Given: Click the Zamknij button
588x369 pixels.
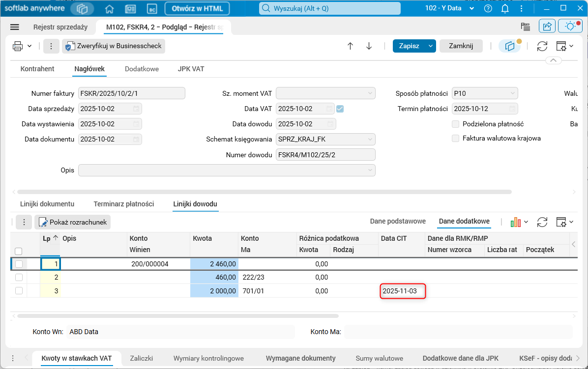Looking at the screenshot, I should (x=461, y=46).
